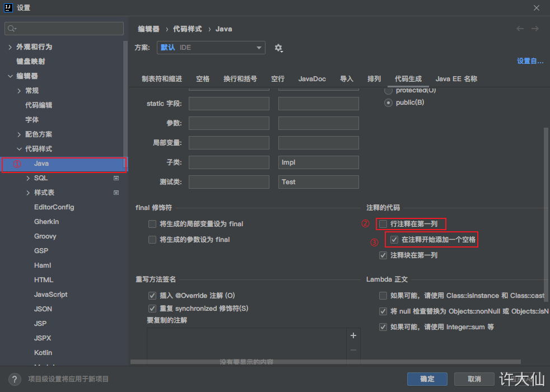The height and width of the screenshot is (392, 550).
Task: Expand the 配色方案 tree node
Action: point(19,134)
